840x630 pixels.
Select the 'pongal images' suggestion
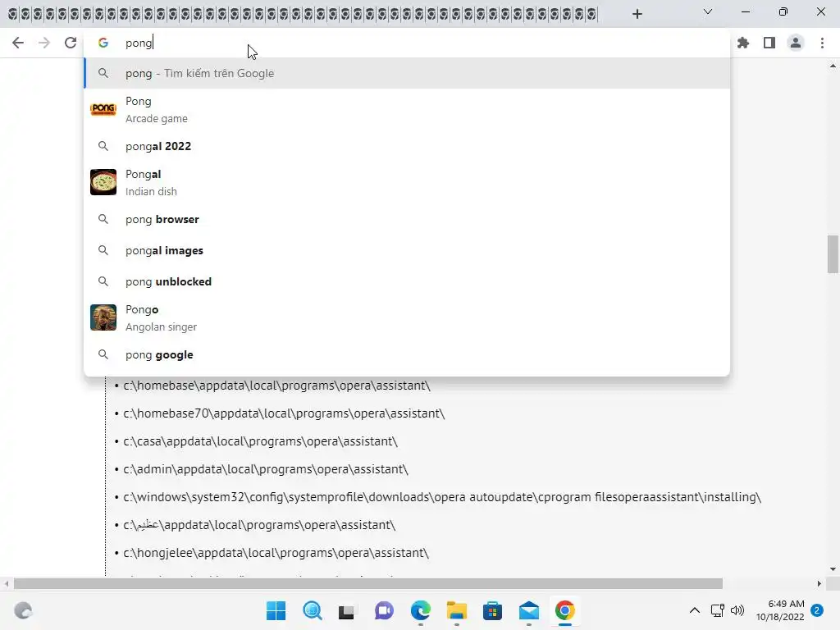[407, 250]
